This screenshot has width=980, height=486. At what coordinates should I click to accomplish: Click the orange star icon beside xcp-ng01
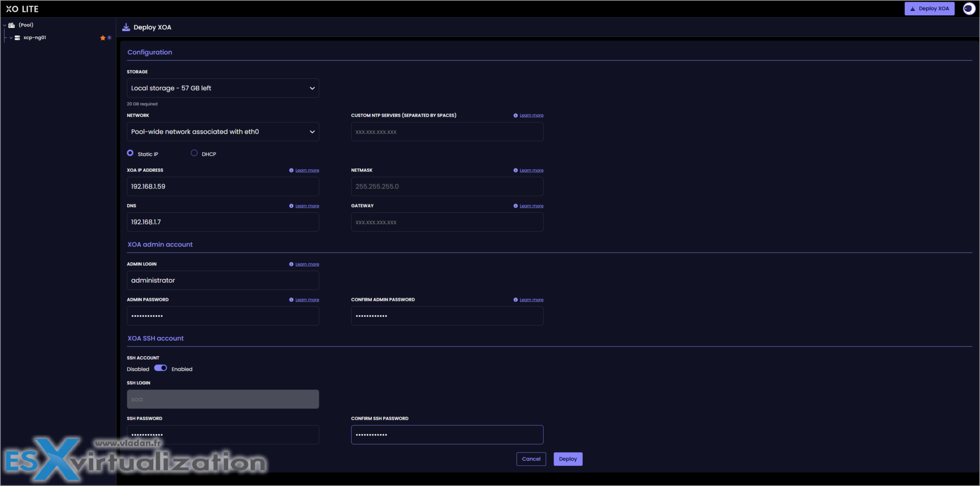pos(102,37)
